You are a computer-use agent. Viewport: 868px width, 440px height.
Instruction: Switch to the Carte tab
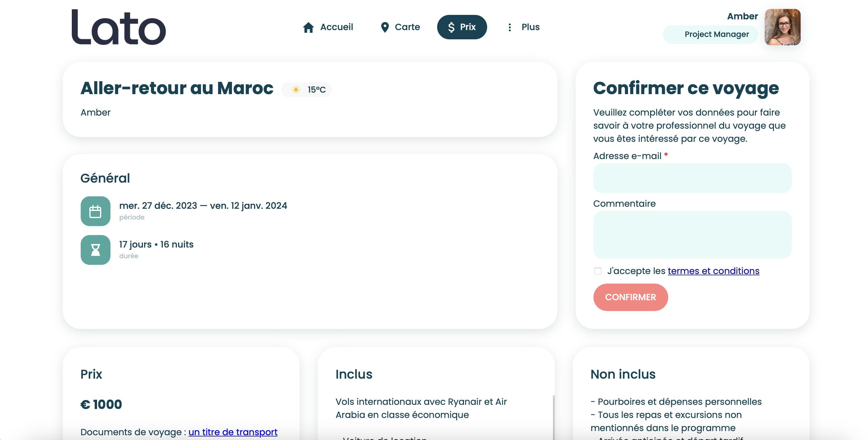tap(407, 27)
